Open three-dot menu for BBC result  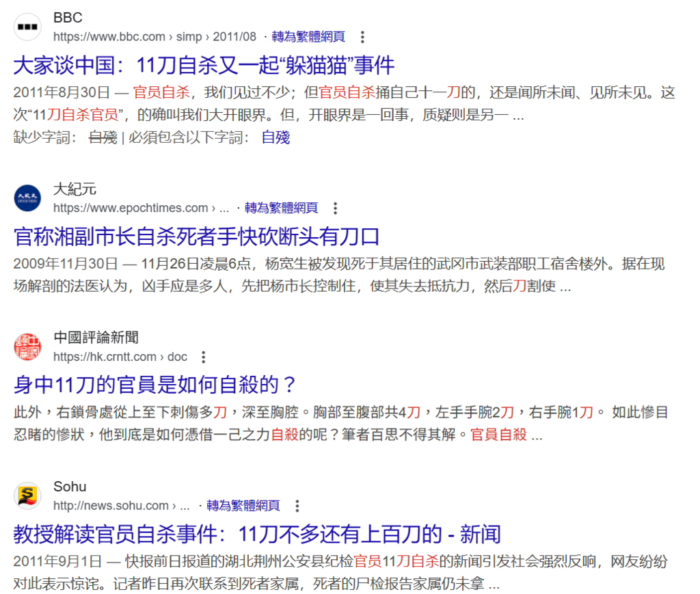click(362, 37)
